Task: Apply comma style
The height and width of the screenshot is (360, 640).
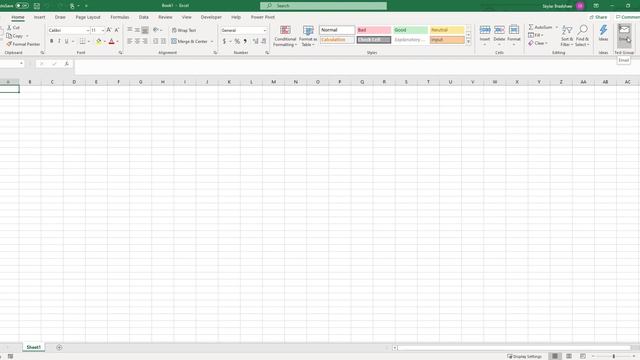Action: (245, 41)
